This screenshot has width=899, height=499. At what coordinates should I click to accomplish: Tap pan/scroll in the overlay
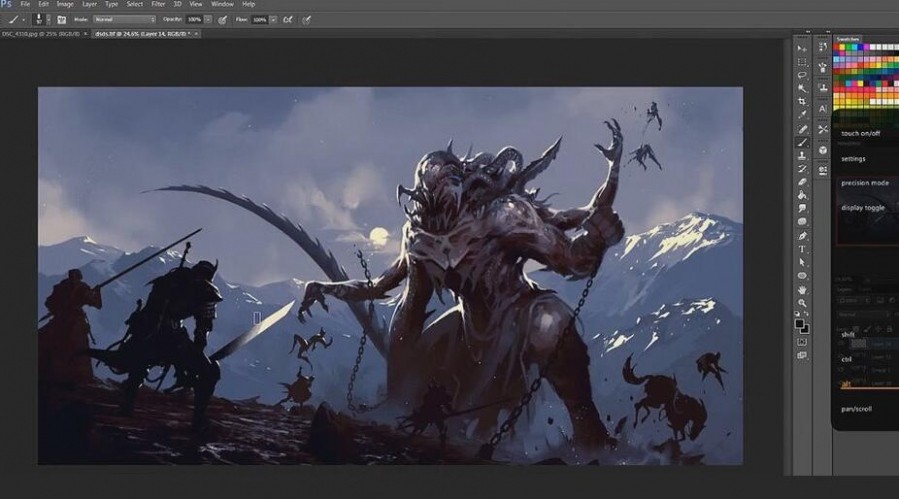(856, 409)
